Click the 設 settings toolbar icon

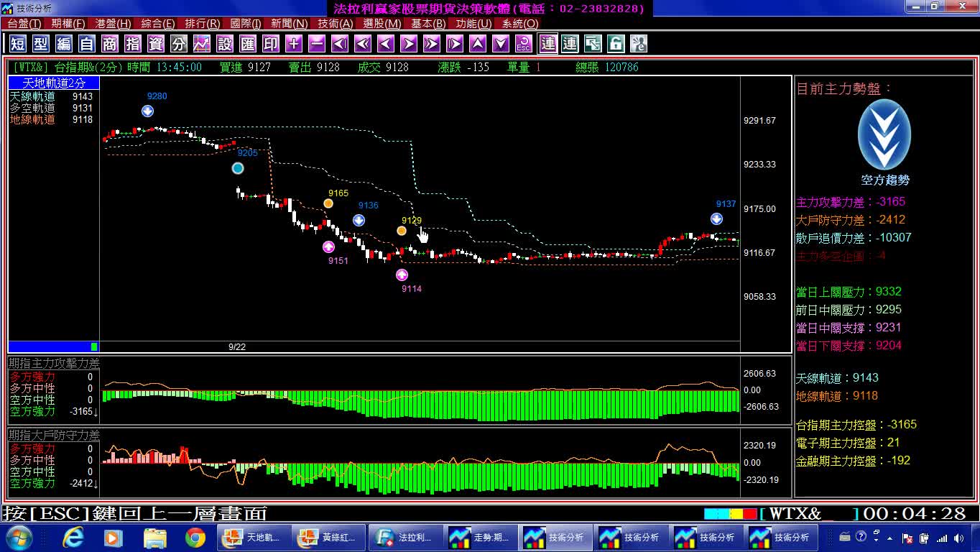pyautogui.click(x=225, y=44)
